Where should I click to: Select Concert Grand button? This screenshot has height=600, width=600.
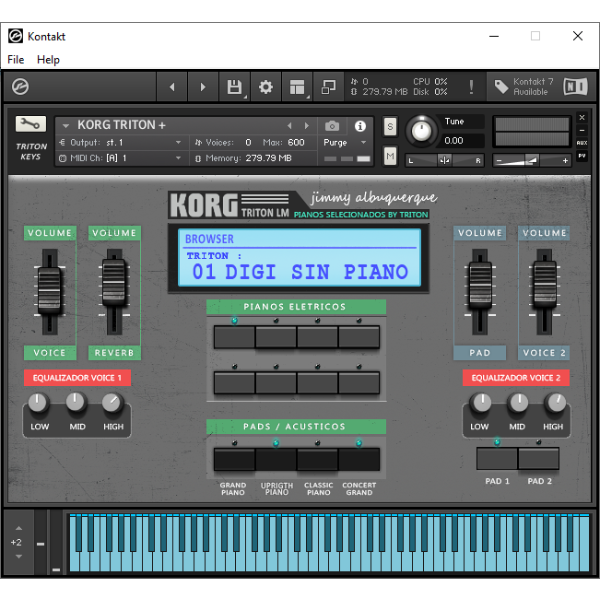point(359,459)
